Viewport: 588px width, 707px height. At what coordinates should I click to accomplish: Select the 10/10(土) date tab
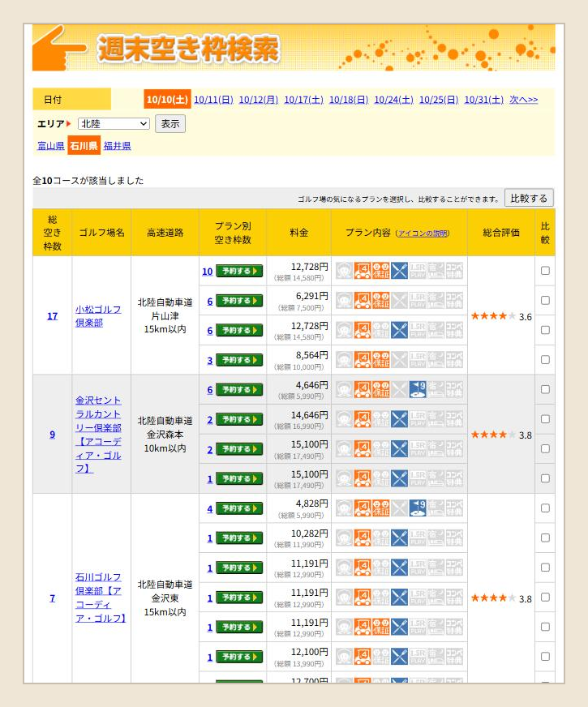click(167, 99)
